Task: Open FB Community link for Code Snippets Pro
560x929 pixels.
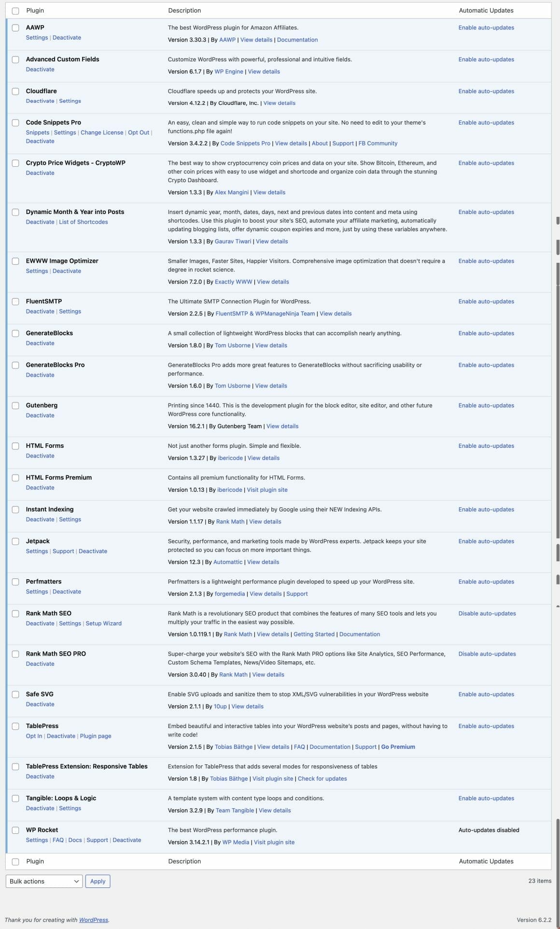Action: [x=378, y=143]
